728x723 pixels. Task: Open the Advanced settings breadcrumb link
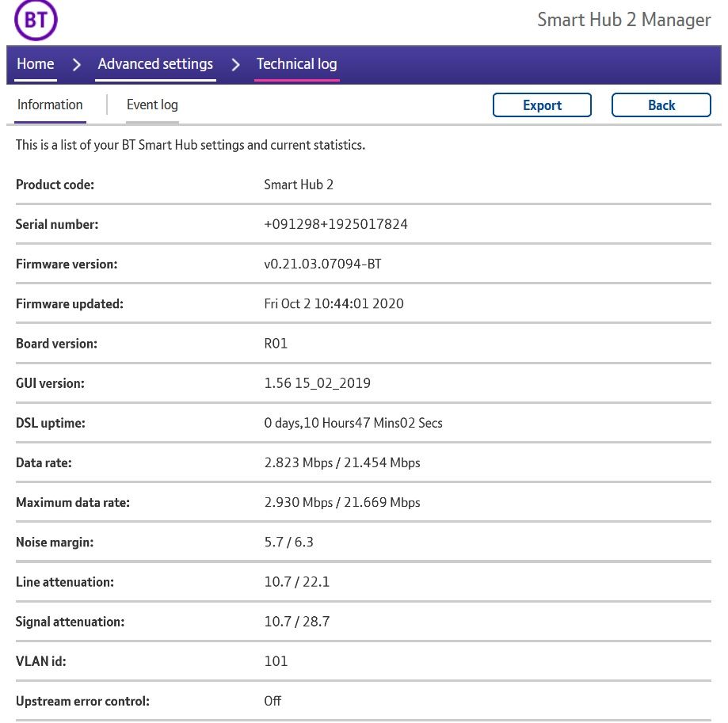coord(155,64)
